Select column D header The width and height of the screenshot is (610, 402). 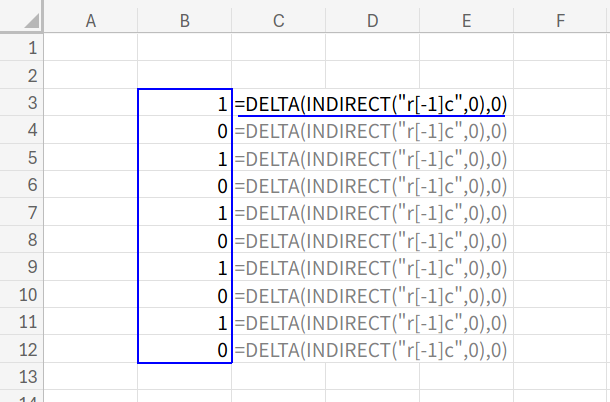point(373,18)
